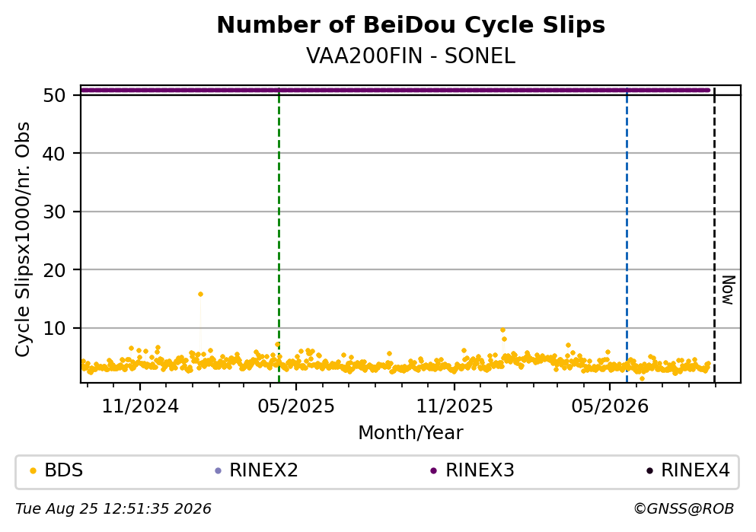Select the outlier point near 16 cycle slips
756x532 pixels.
(x=200, y=294)
